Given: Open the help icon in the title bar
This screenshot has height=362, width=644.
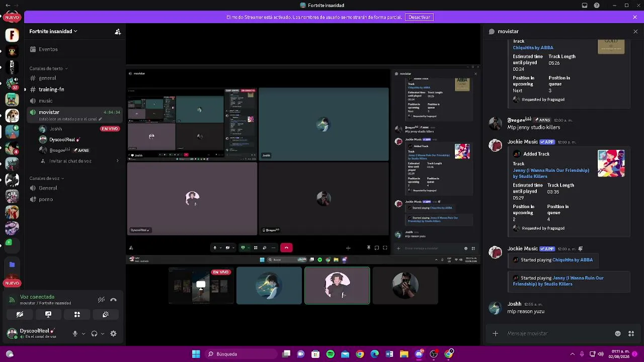Looking at the screenshot, I should [597, 6].
